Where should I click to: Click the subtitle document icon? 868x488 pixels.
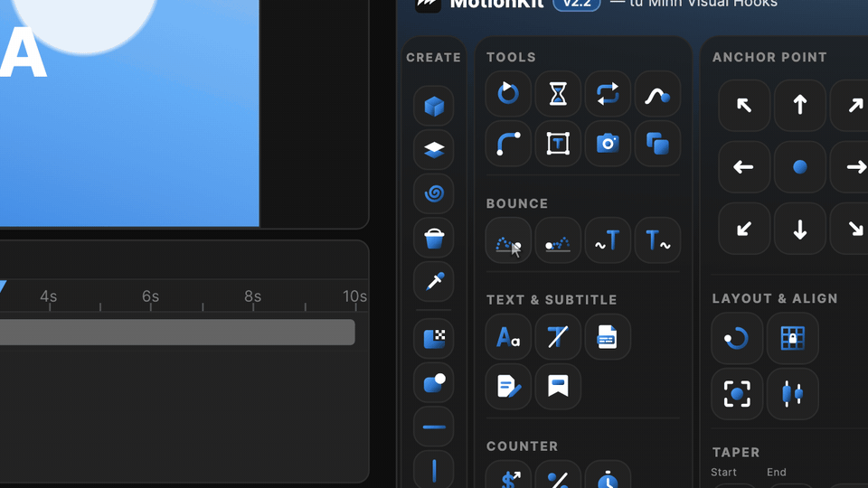(608, 336)
